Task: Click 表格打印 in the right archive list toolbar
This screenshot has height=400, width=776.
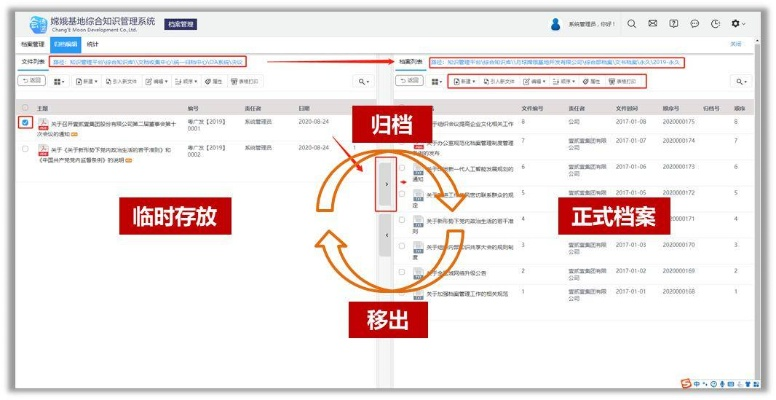Action: click(623, 81)
